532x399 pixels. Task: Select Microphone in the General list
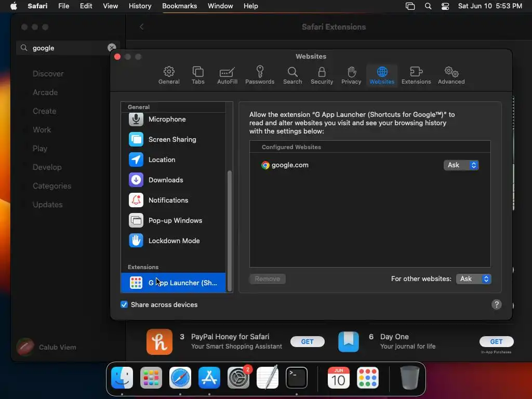coord(173,119)
